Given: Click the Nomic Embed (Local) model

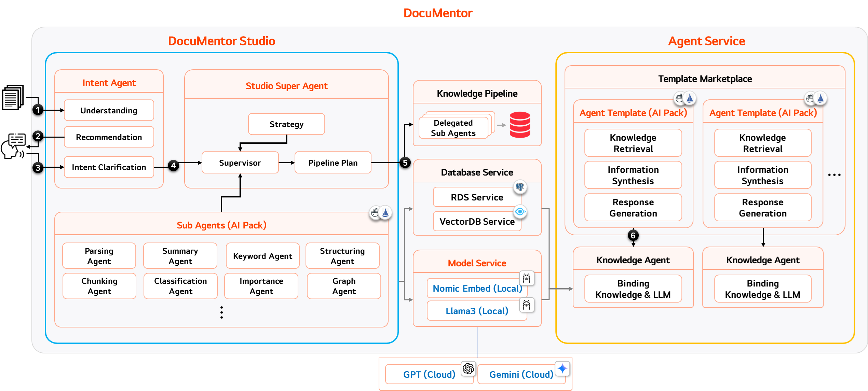Looking at the screenshot, I should pyautogui.click(x=477, y=288).
